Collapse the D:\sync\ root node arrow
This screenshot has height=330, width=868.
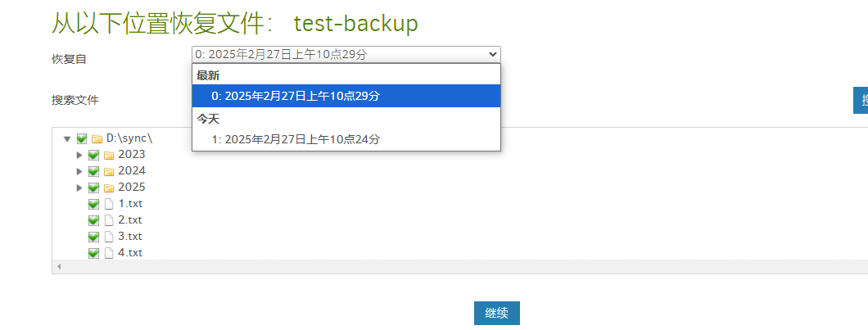pyautogui.click(x=67, y=138)
